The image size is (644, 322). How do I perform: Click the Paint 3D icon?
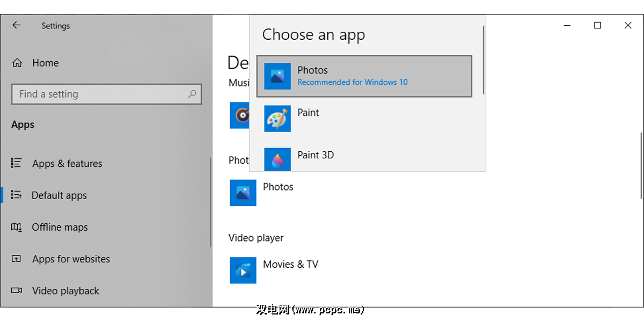(277, 159)
